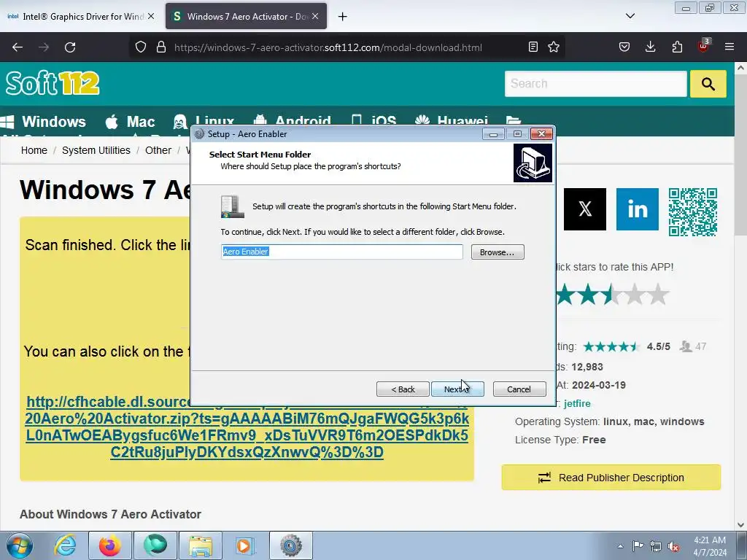Share on LinkedIn icon
The image size is (747, 560).
638,209
